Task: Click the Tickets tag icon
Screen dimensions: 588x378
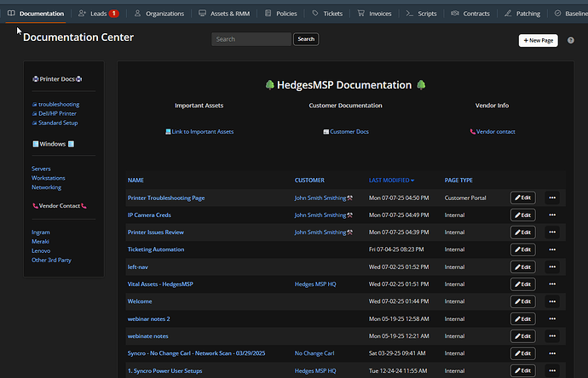Action: tap(315, 14)
